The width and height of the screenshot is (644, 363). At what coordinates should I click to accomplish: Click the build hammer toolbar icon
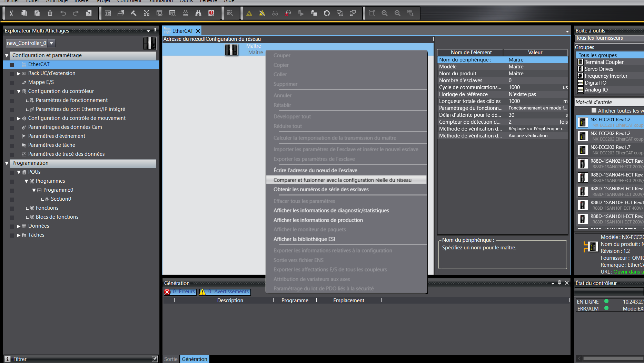[133, 13]
